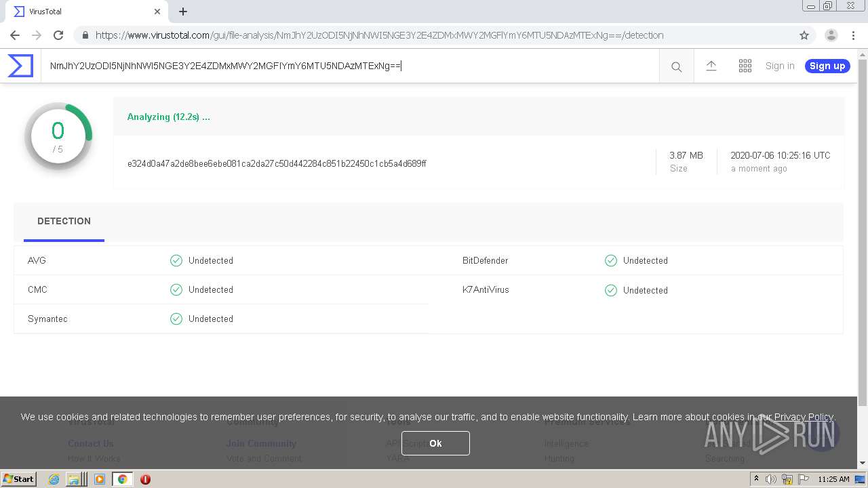Click the browser address bar URL

(379, 35)
